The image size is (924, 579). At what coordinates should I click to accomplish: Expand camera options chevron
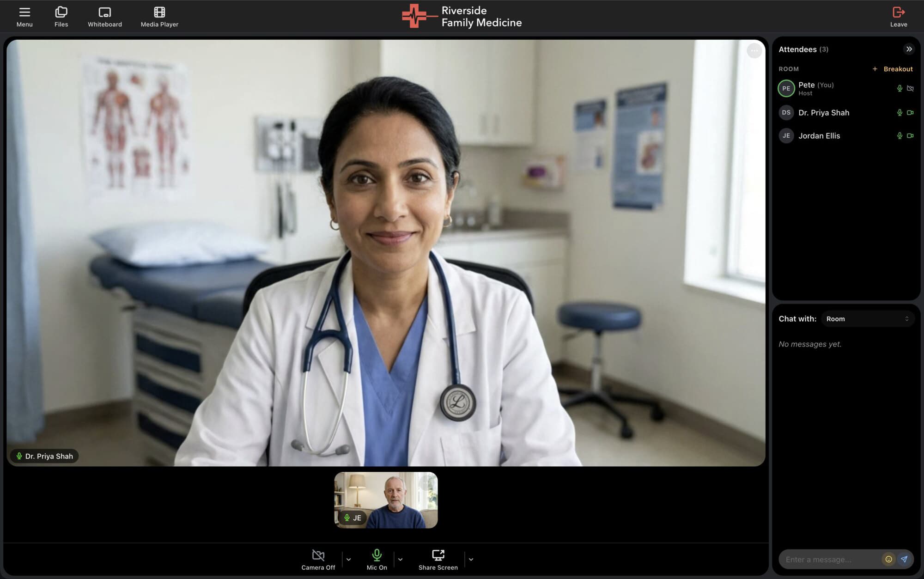[x=349, y=559]
